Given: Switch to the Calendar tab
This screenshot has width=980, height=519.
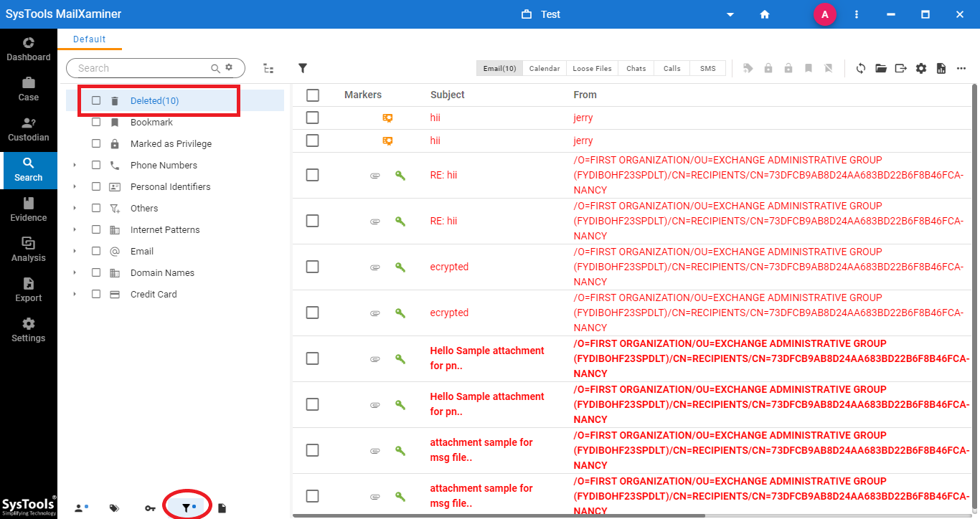Looking at the screenshot, I should 545,68.
